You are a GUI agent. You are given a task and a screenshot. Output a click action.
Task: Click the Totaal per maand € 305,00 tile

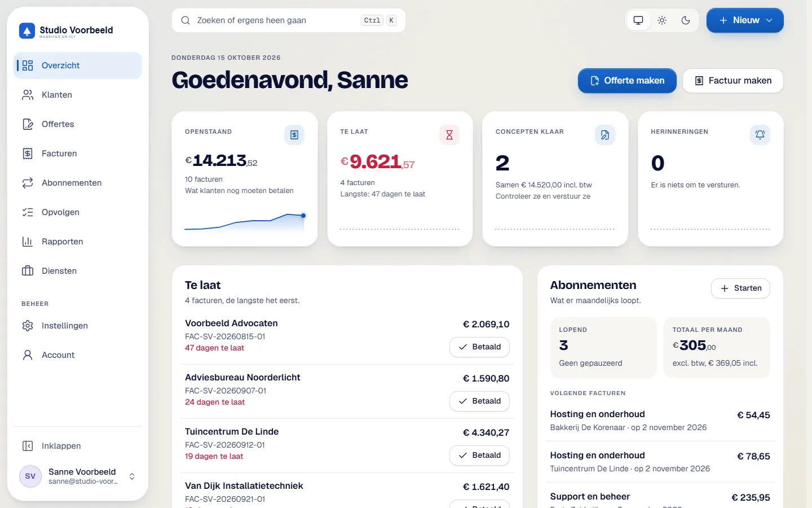click(x=717, y=348)
